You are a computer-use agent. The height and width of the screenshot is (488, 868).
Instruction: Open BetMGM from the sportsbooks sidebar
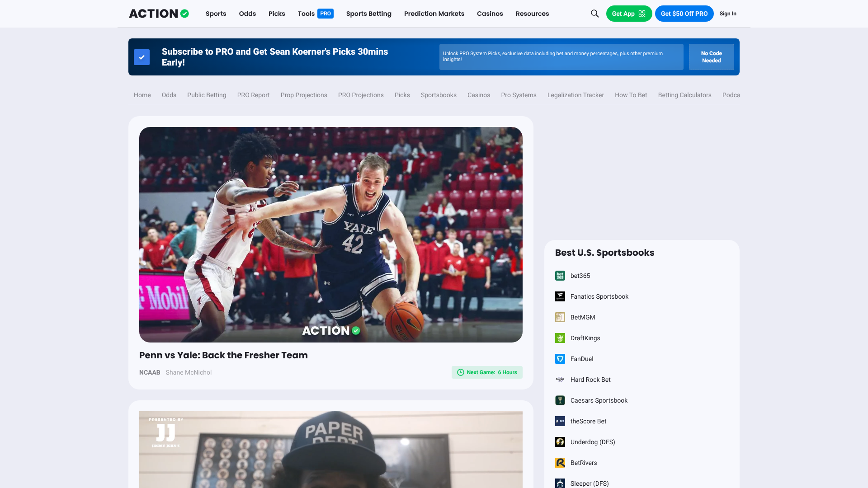(x=581, y=317)
